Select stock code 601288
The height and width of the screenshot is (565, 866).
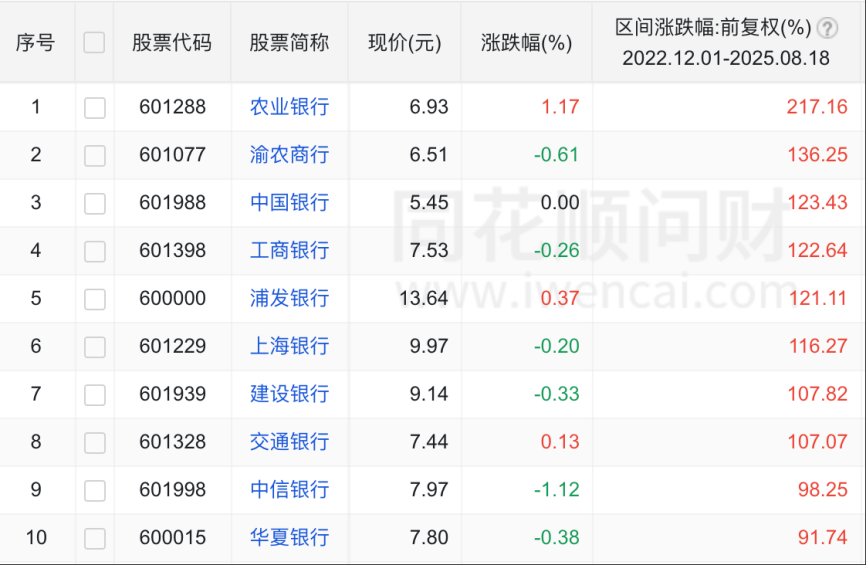[x=172, y=107]
